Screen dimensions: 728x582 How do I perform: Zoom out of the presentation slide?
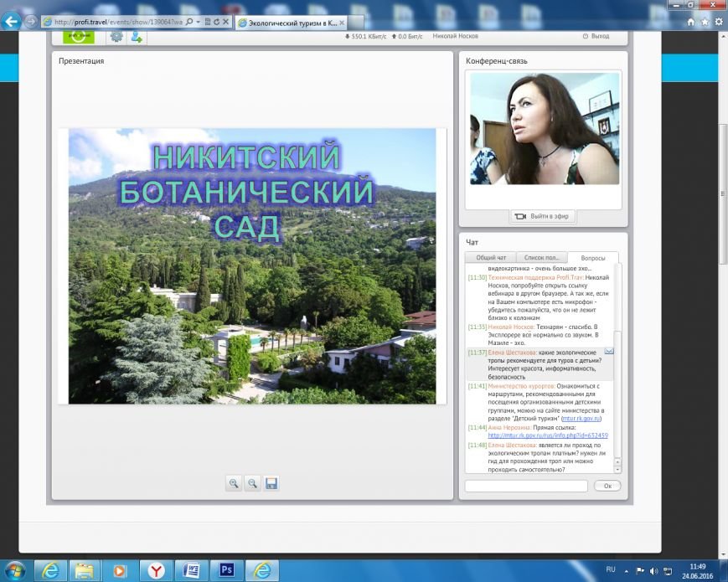(x=252, y=483)
